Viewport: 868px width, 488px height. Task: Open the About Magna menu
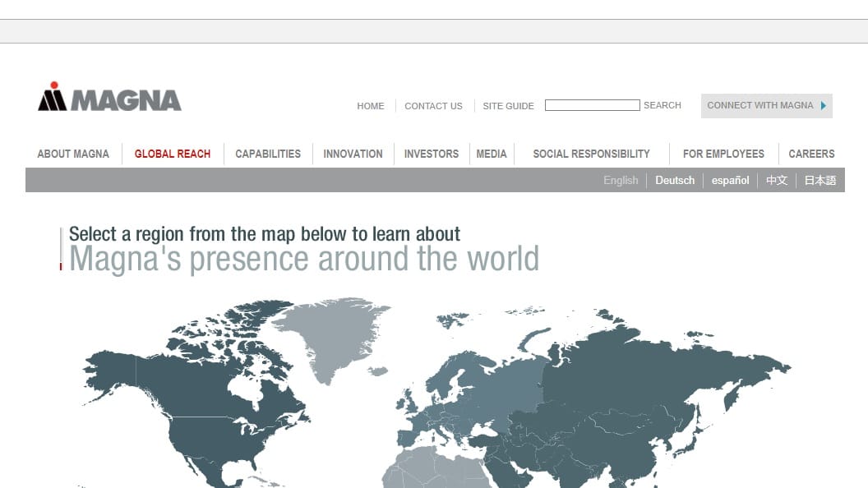[73, 154]
